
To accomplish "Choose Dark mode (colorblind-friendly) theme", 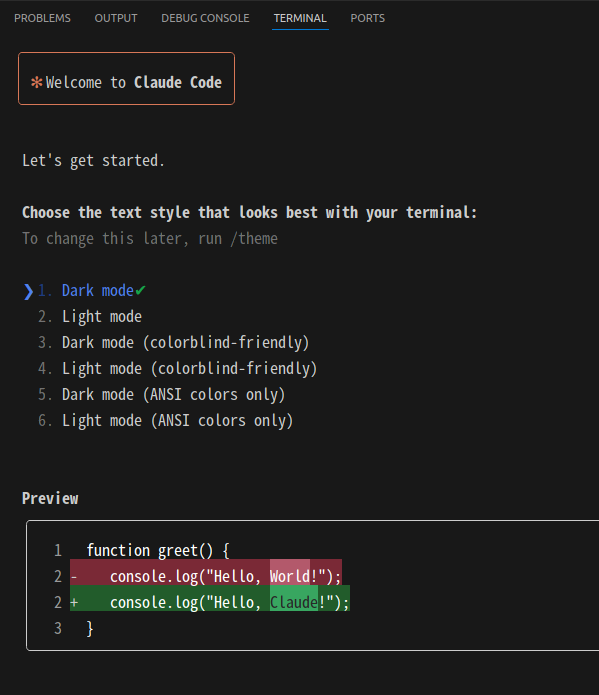I will pos(173,343).
